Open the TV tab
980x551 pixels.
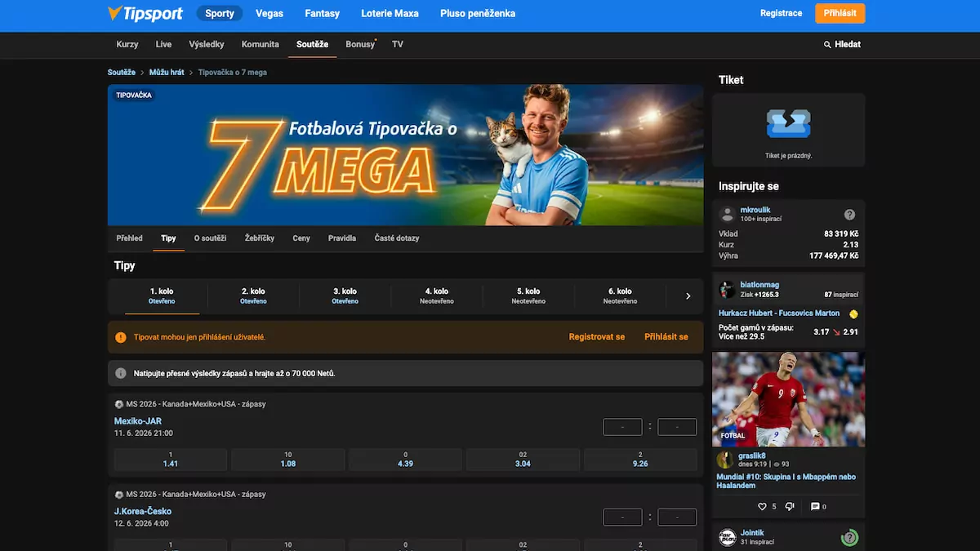pyautogui.click(x=398, y=44)
